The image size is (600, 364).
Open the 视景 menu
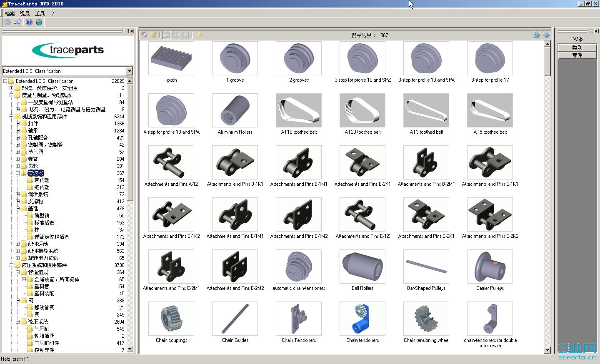click(x=25, y=13)
